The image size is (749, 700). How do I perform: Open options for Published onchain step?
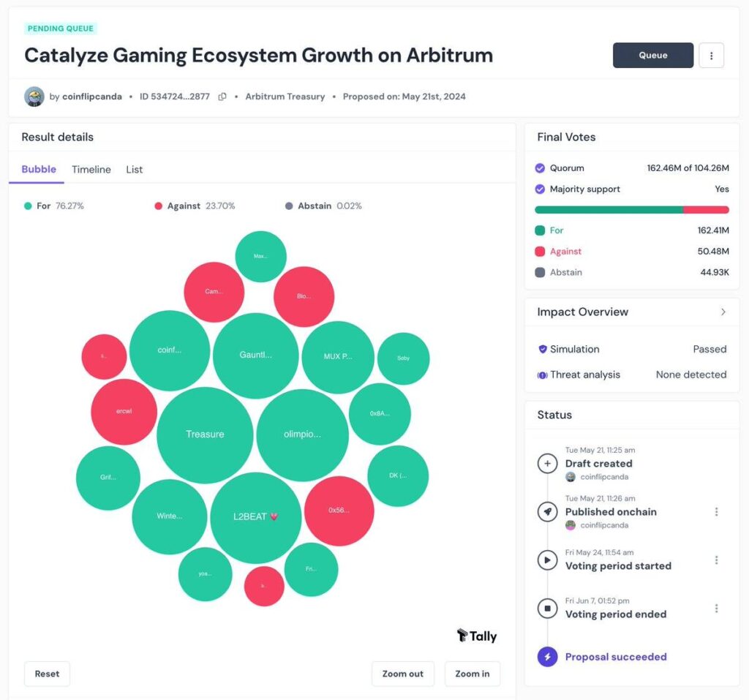pyautogui.click(x=716, y=512)
